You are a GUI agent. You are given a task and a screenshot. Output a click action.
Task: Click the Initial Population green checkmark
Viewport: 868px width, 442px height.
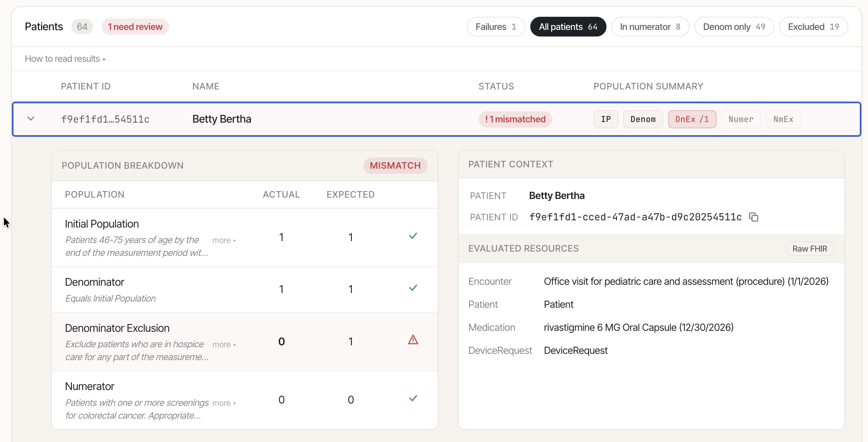coord(413,235)
